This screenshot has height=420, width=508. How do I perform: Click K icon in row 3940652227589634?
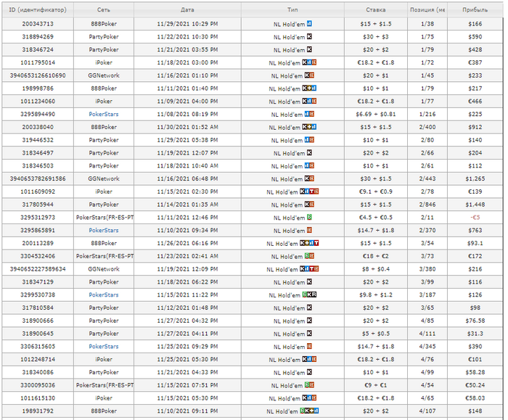coord(303,269)
